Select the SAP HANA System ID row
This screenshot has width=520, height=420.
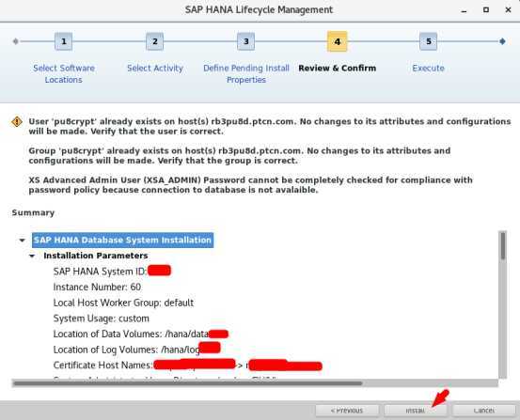112,272
